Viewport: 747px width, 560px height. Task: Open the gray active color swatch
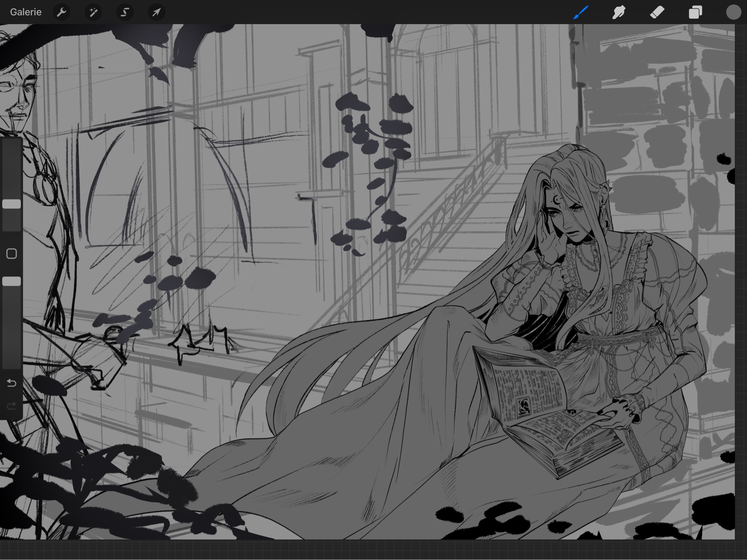(x=733, y=12)
